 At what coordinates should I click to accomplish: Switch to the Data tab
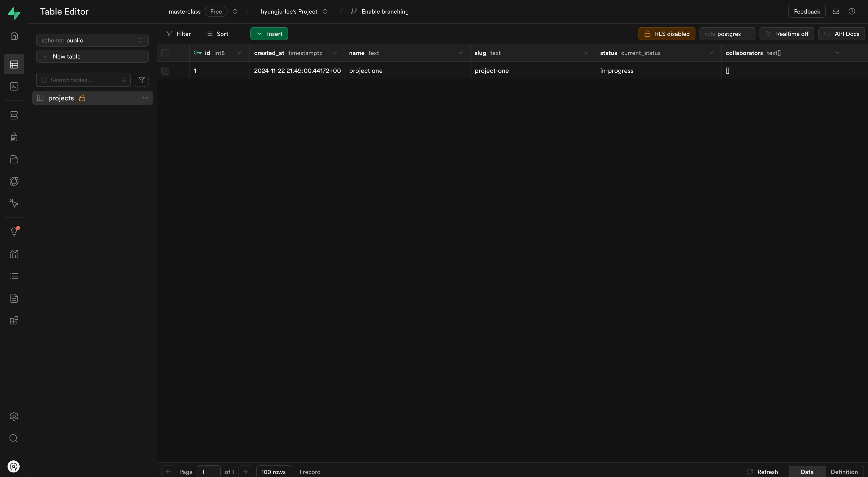(807, 472)
